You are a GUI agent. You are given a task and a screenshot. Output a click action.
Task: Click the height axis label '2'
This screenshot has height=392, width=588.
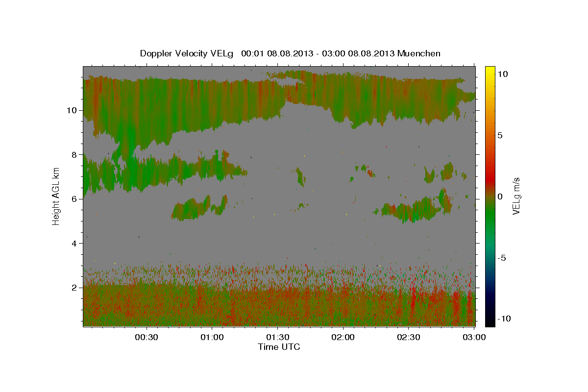(x=74, y=288)
